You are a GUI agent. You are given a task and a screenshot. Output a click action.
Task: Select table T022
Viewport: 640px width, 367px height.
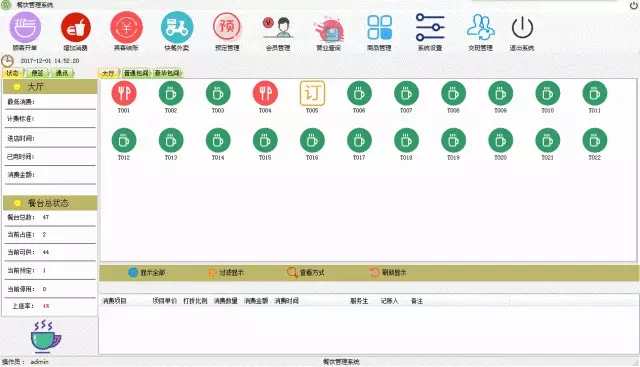(x=595, y=140)
